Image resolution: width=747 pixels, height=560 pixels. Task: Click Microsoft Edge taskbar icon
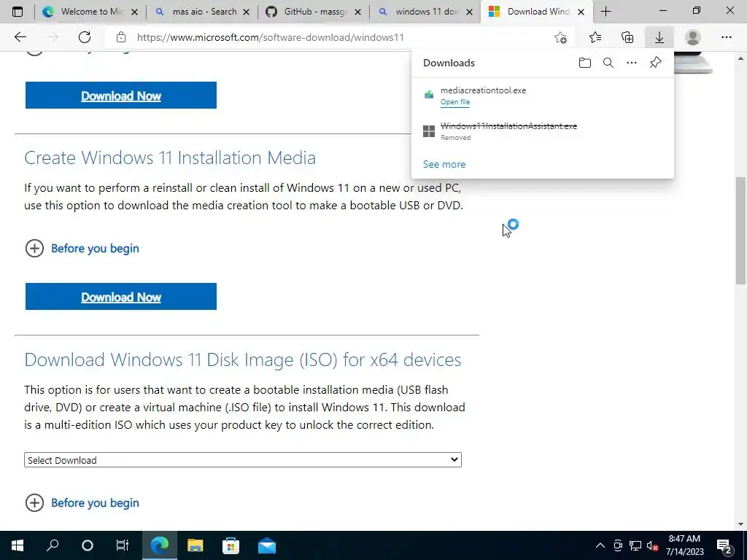pyautogui.click(x=160, y=545)
